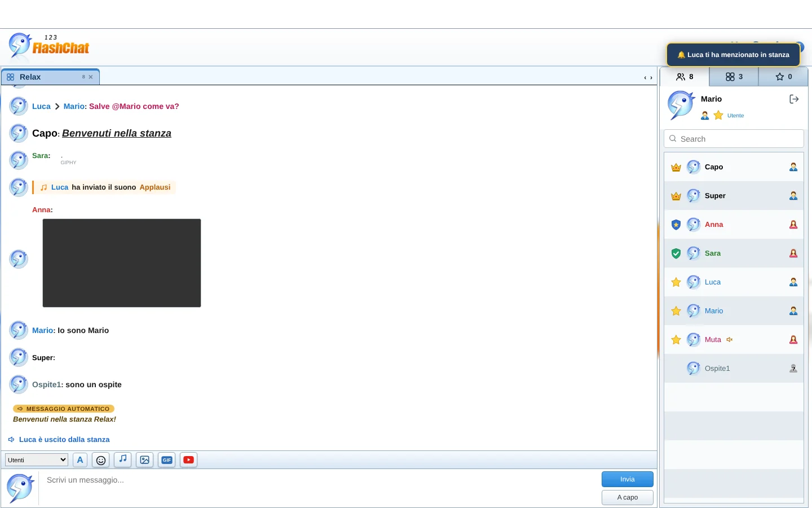The height and width of the screenshot is (508, 812).
Task: Click Ospite1's name in the chat
Action: (46, 384)
